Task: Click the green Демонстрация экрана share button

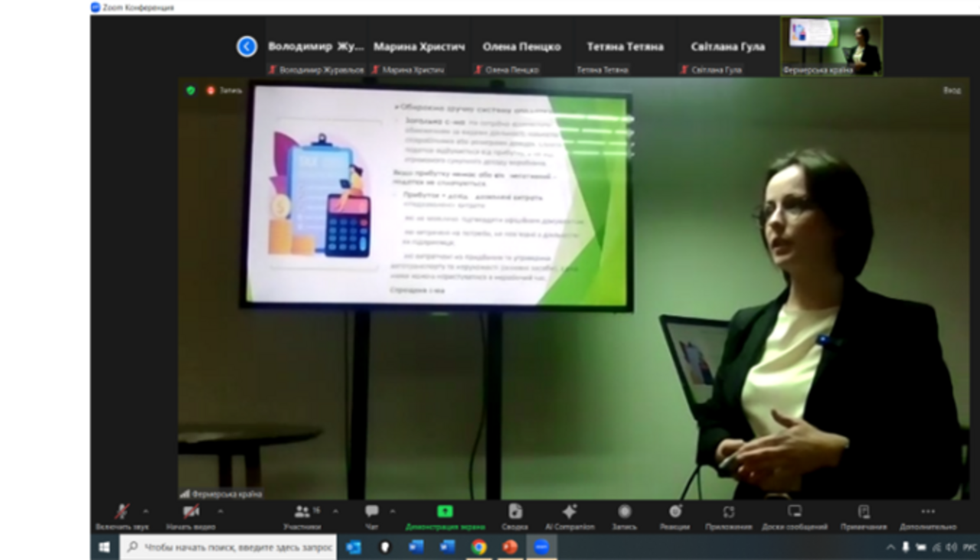Action: (445, 513)
